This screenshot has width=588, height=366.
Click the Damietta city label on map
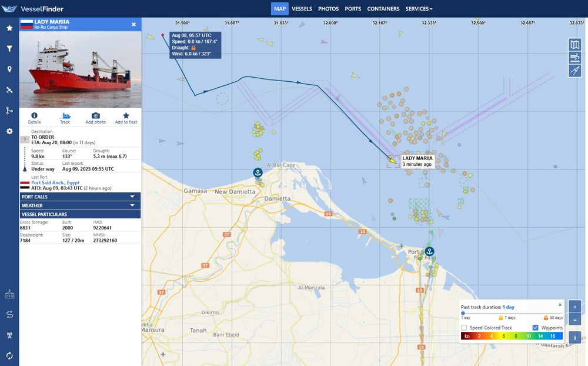click(277, 198)
